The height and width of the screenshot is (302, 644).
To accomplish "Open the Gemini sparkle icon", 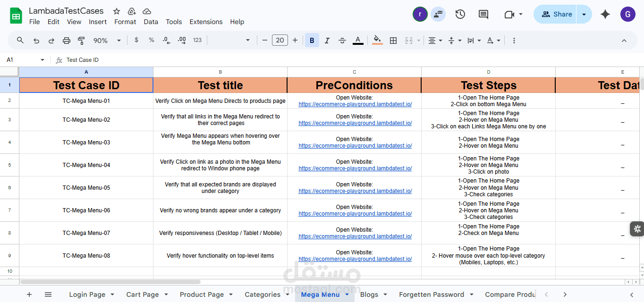I will [605, 14].
